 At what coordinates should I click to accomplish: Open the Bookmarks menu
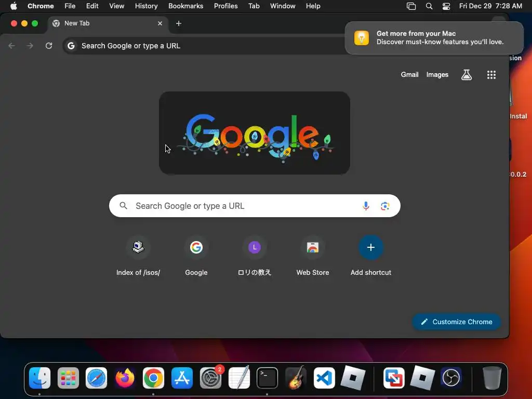click(x=185, y=6)
